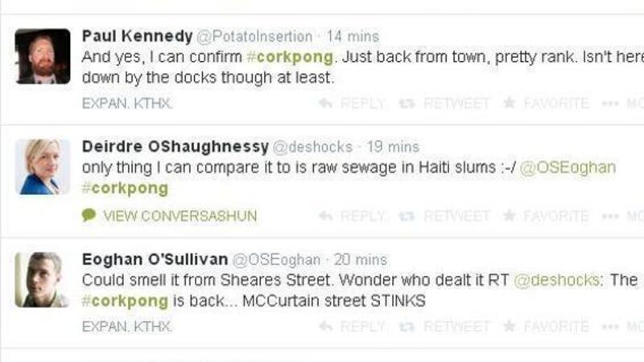This screenshot has height=362, width=644.
Task: Open Paul Kennedy's profile picture
Action: 43,56
